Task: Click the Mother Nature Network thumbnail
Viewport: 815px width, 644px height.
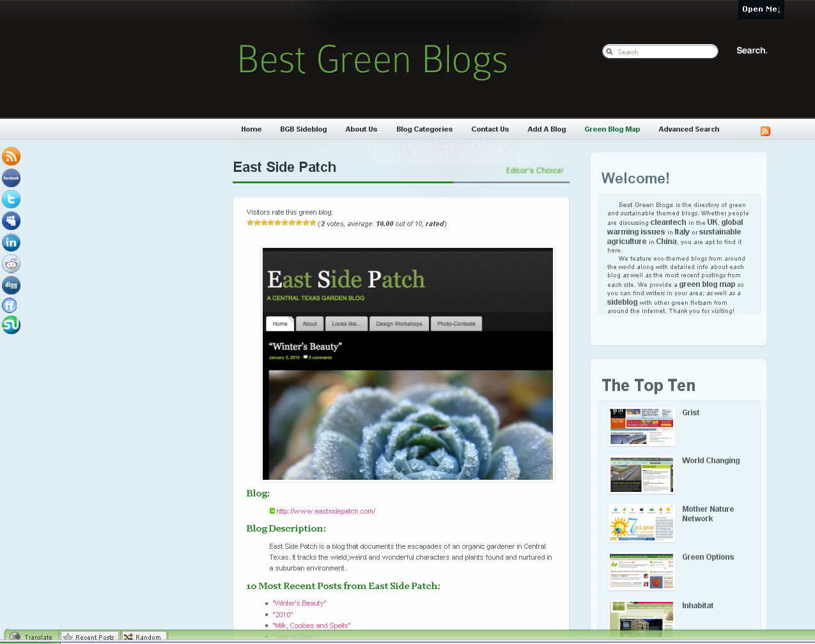Action: click(x=641, y=523)
